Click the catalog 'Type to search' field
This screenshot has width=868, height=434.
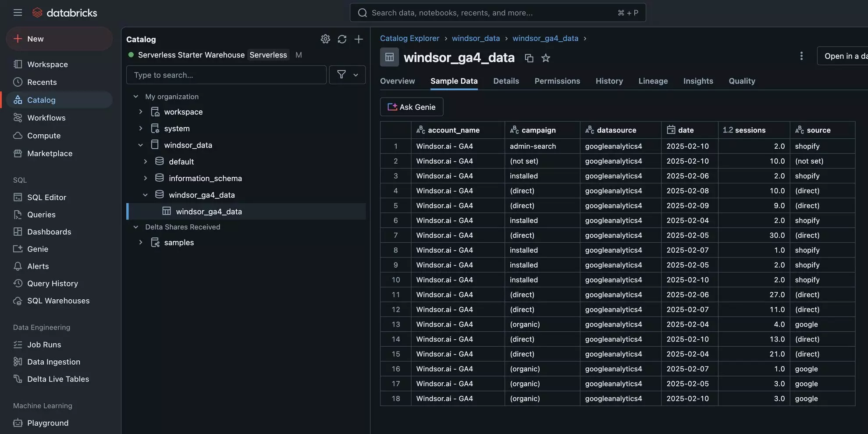(x=226, y=75)
